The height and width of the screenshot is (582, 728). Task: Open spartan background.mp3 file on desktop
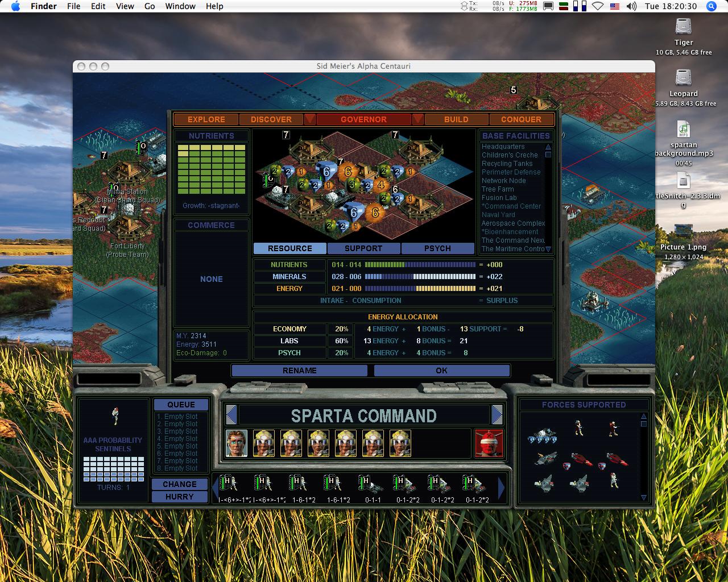point(683,130)
